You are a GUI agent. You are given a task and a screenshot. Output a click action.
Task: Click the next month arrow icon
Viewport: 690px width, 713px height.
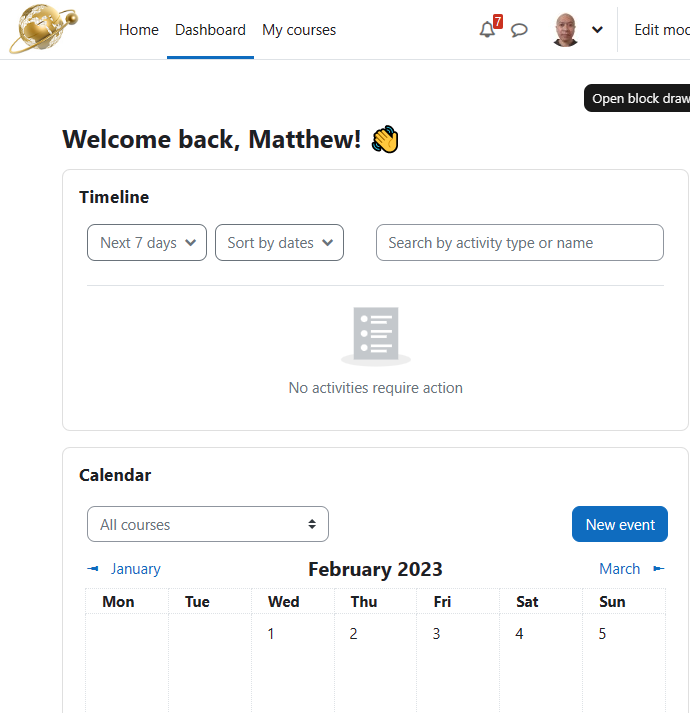click(x=659, y=568)
